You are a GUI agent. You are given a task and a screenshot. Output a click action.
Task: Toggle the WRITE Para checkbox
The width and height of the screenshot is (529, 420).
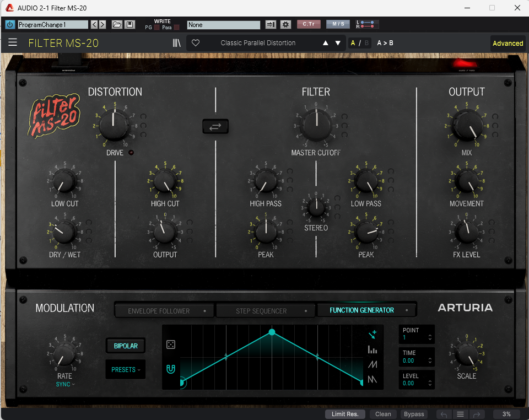point(176,28)
